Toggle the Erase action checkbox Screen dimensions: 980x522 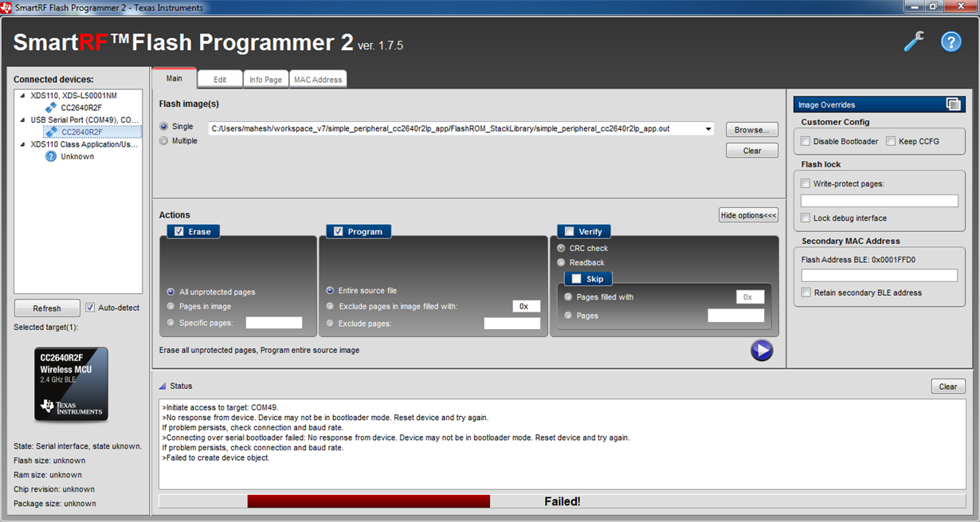pos(179,231)
